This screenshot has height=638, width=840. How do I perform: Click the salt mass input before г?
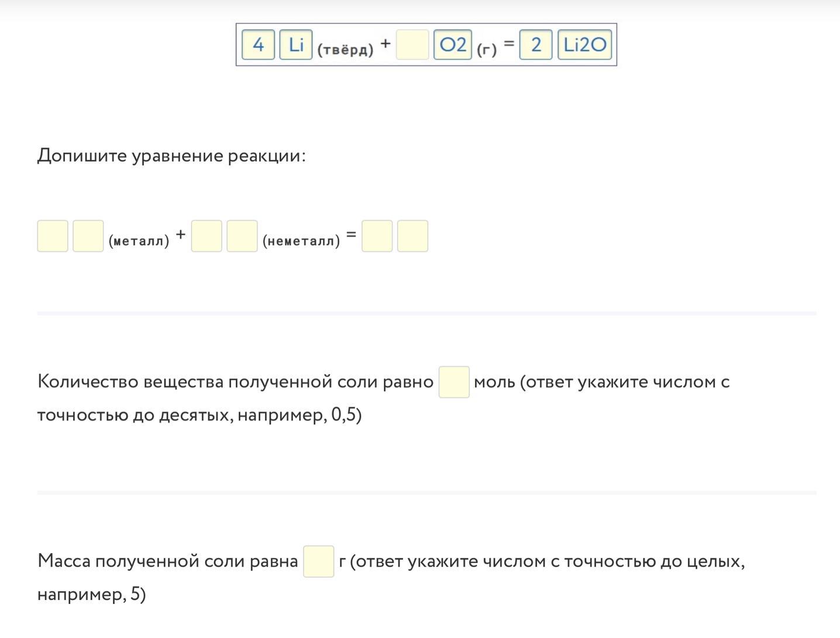pos(319,561)
